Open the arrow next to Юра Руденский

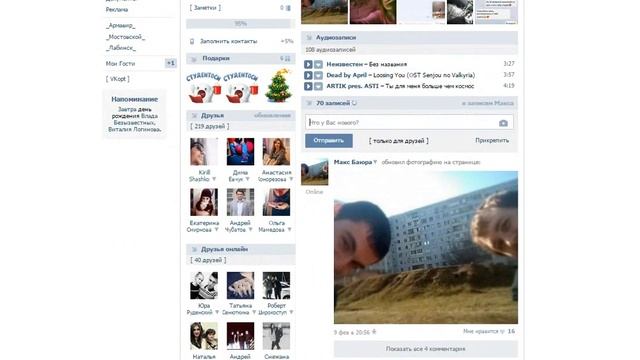tap(217, 312)
